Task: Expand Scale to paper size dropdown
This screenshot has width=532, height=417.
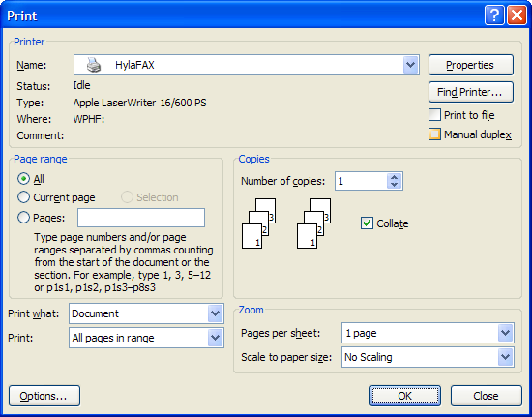Action: click(505, 357)
